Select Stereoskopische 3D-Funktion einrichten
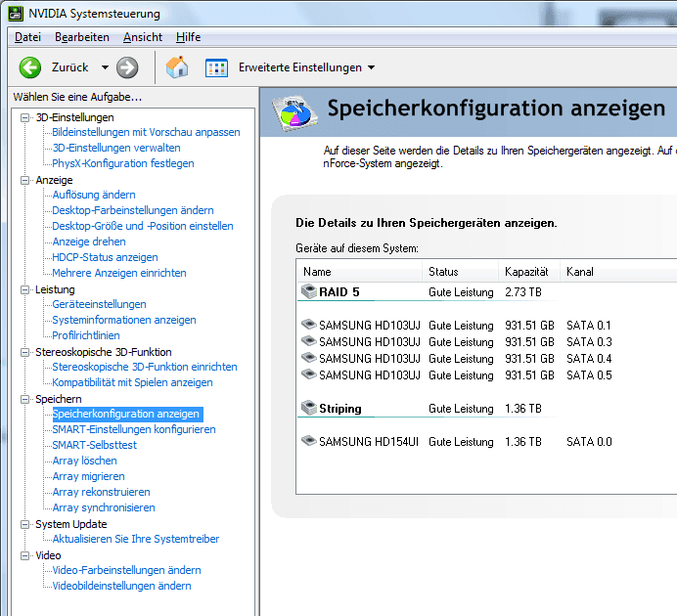 [145, 367]
